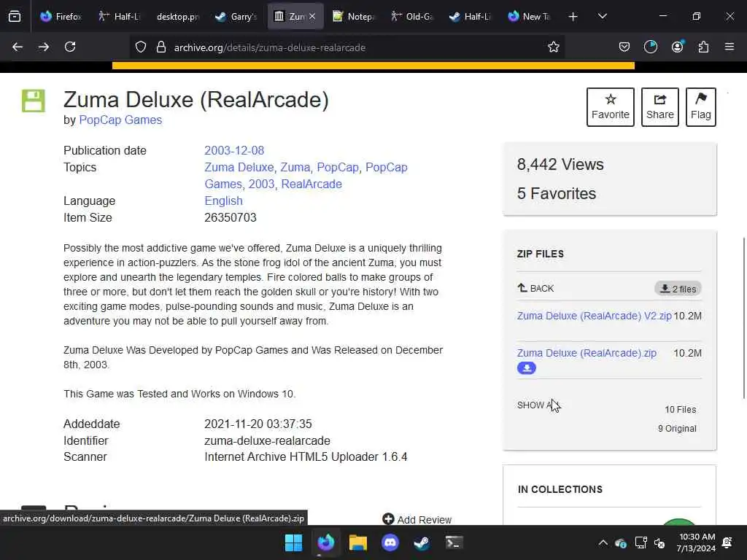This screenshot has width=747, height=560.
Task: Open the Zuma Deluxe topic link
Action: tap(239, 168)
